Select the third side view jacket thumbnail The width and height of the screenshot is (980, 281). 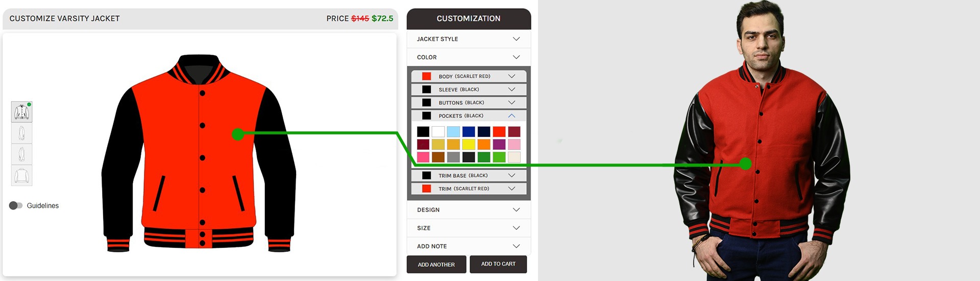[x=21, y=154]
